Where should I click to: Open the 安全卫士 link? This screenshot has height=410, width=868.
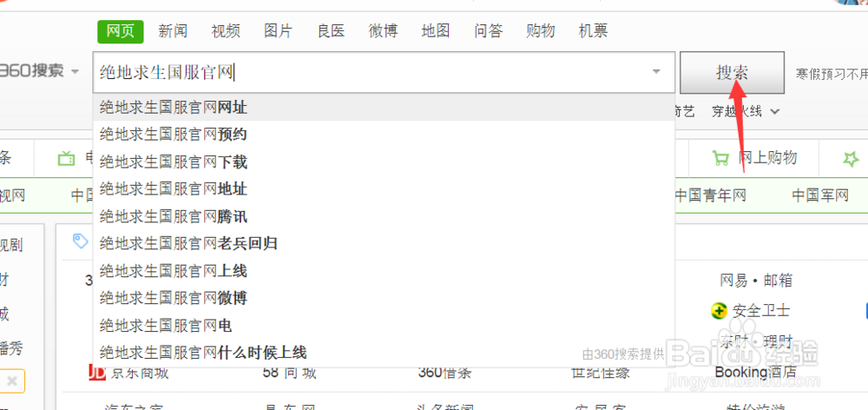[761, 311]
